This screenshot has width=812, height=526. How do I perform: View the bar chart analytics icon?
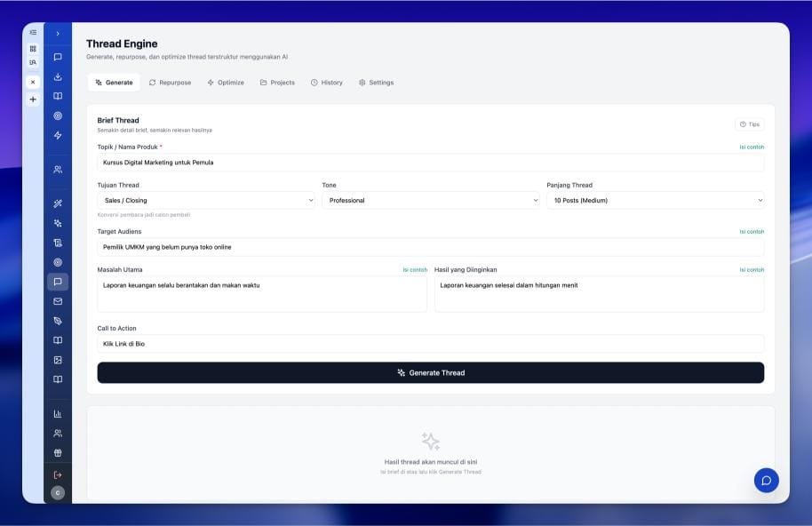coord(58,414)
